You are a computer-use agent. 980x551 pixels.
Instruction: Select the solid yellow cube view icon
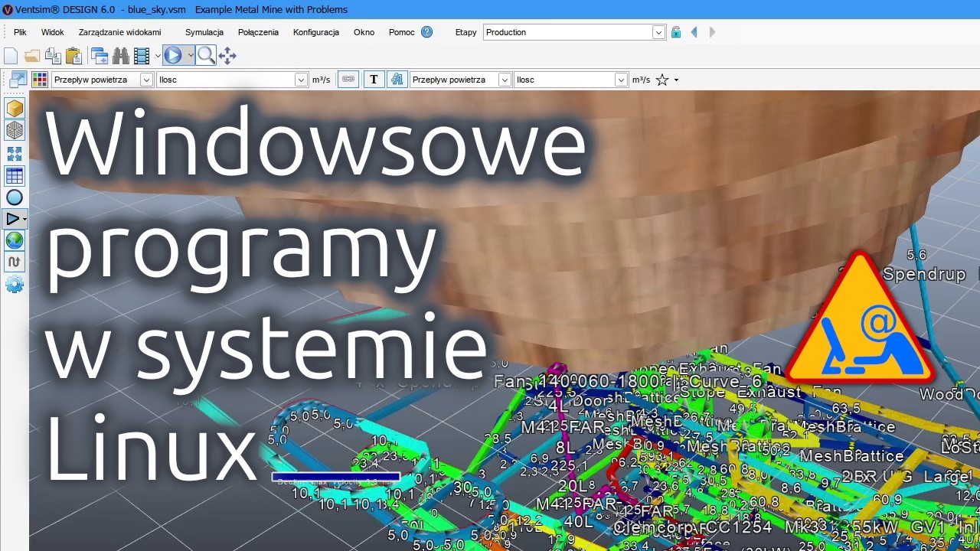click(15, 109)
